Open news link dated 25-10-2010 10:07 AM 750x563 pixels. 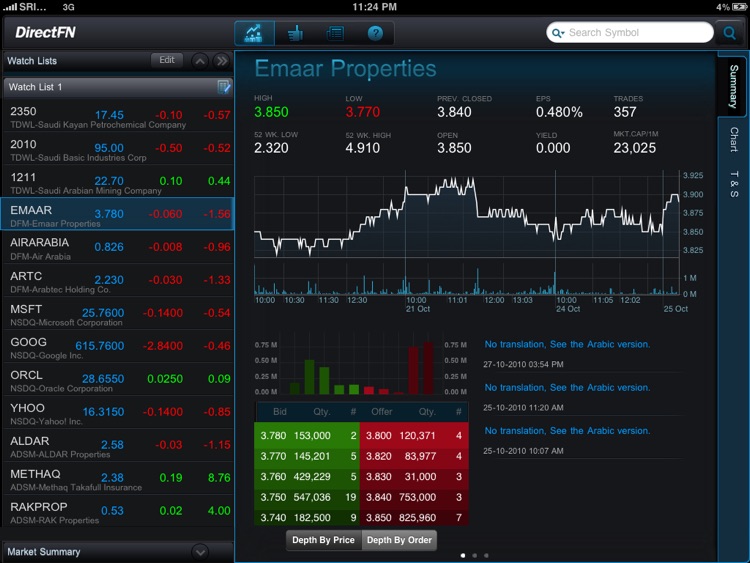567,431
